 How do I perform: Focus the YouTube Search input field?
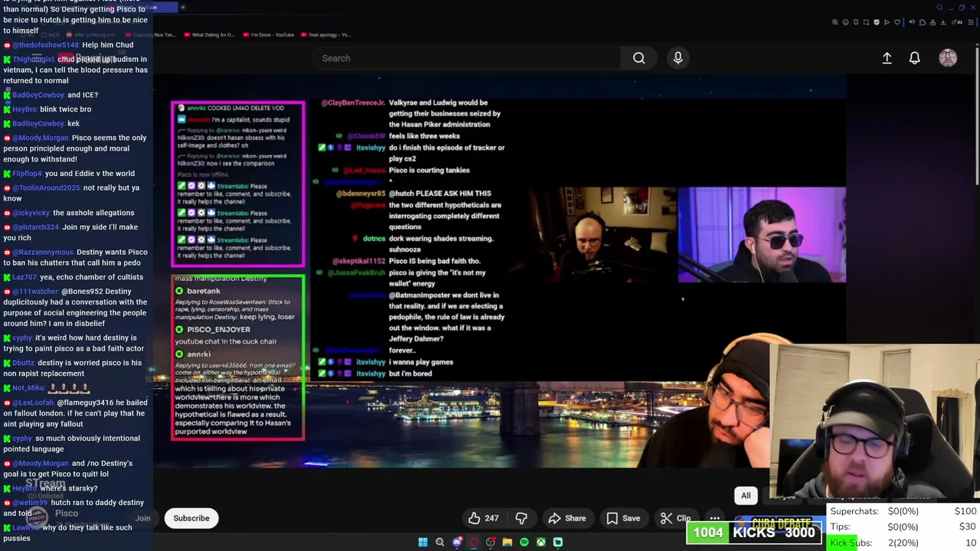(467, 58)
